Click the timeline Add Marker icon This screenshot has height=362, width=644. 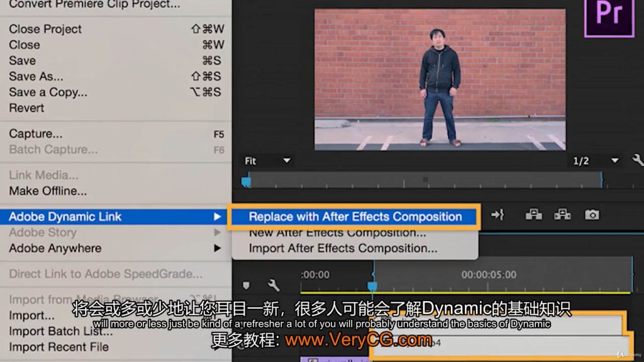point(246,285)
